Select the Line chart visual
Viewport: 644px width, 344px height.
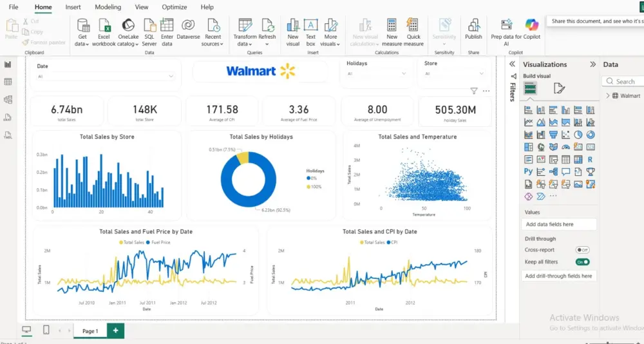(x=529, y=122)
